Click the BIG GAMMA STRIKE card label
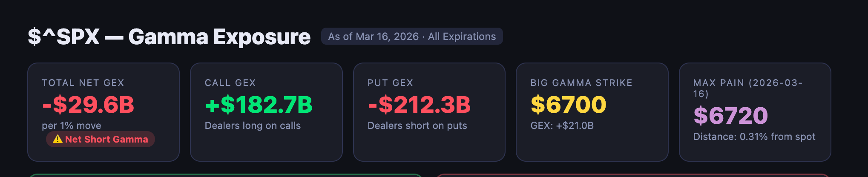Image resolution: width=868 pixels, height=177 pixels. coord(581,83)
